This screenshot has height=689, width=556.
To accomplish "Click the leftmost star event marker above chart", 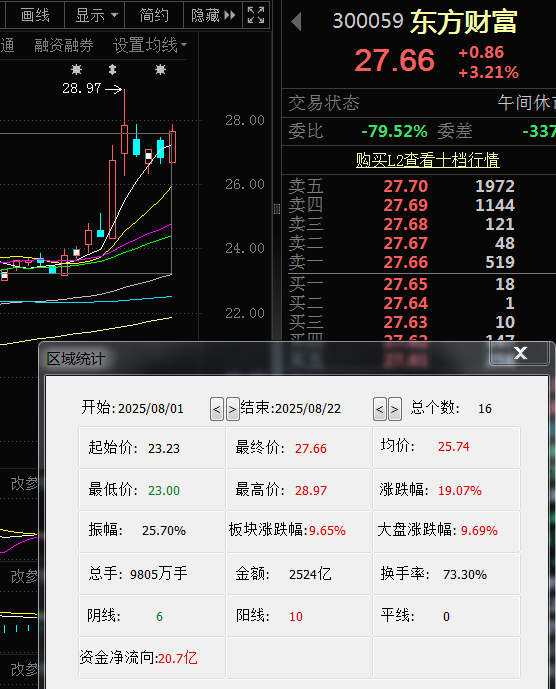I will 76,69.
